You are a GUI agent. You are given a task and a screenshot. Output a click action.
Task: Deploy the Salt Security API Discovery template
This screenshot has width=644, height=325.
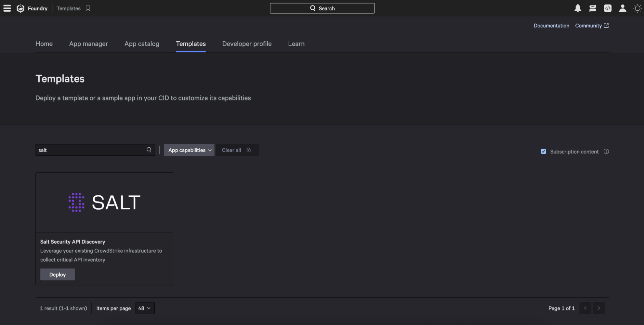57,274
